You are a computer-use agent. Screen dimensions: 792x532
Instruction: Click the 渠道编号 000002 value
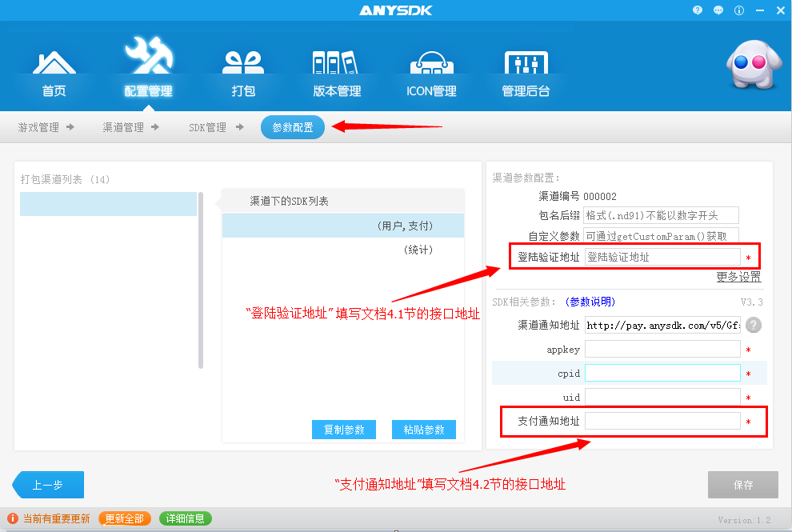pyautogui.click(x=599, y=196)
